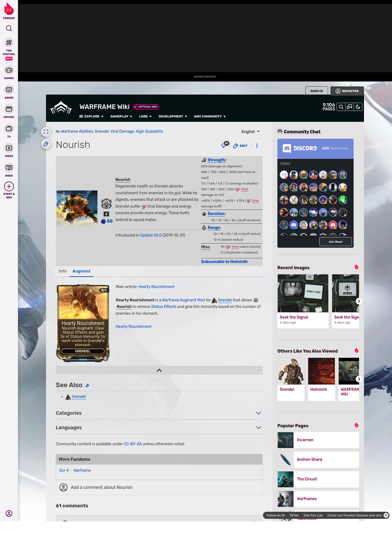Screen dimensions: 392x545
Task: Open Grendel link under See Also
Action: [x=79, y=396]
